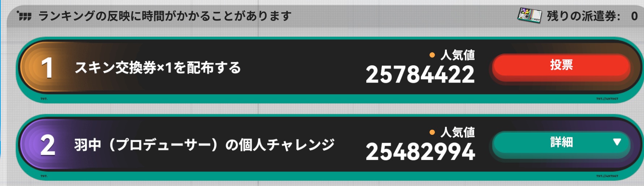Viewport: 644px width, 186px height.
Task: Click the orange dot beside first 人気値
Action: click(x=432, y=55)
